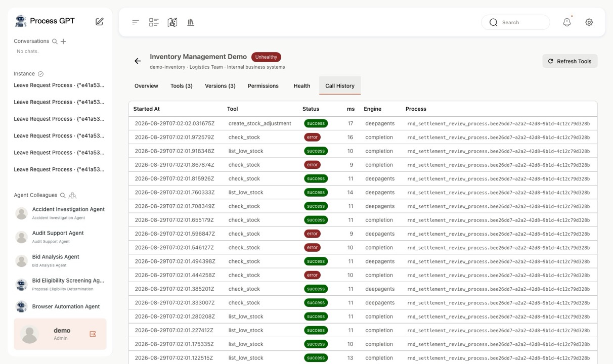Viewport: 613px width, 364px height.
Task: Select the create_stock_adjustment tool cell
Action: pyautogui.click(x=260, y=123)
